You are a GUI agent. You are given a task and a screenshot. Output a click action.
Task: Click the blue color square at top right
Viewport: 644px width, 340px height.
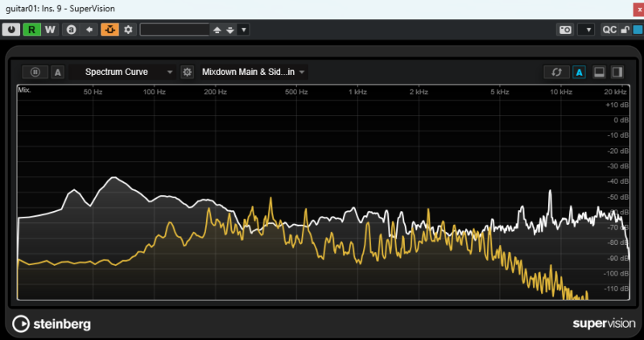click(638, 30)
